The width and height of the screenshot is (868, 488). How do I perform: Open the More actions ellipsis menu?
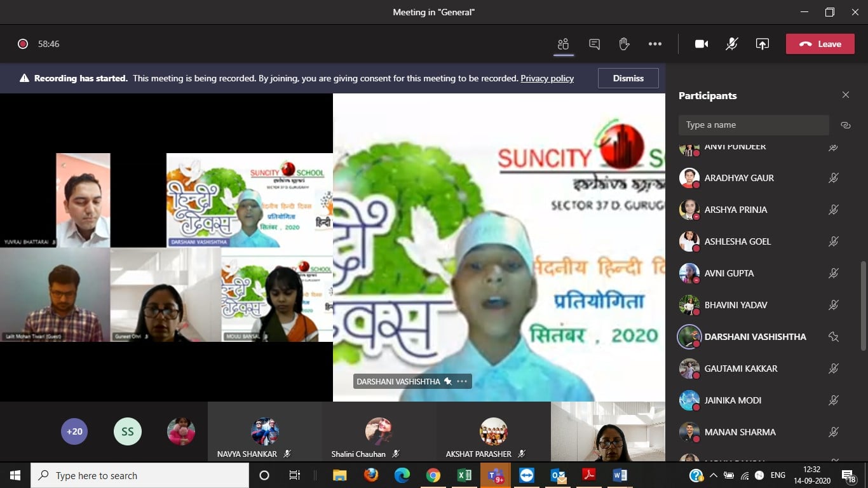click(x=654, y=44)
